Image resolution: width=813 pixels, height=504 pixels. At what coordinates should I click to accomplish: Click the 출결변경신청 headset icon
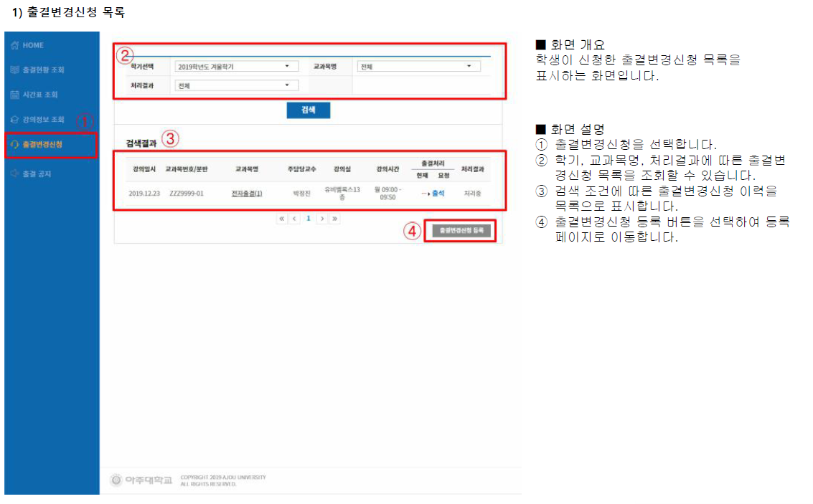click(x=14, y=145)
